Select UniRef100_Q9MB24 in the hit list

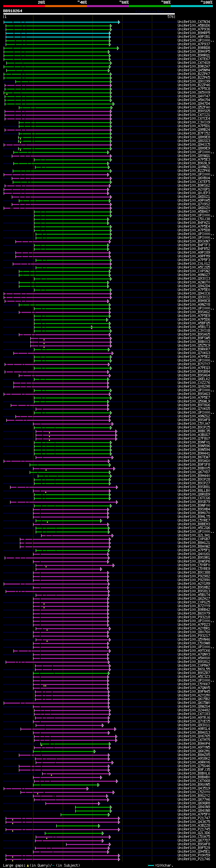(194, 130)
